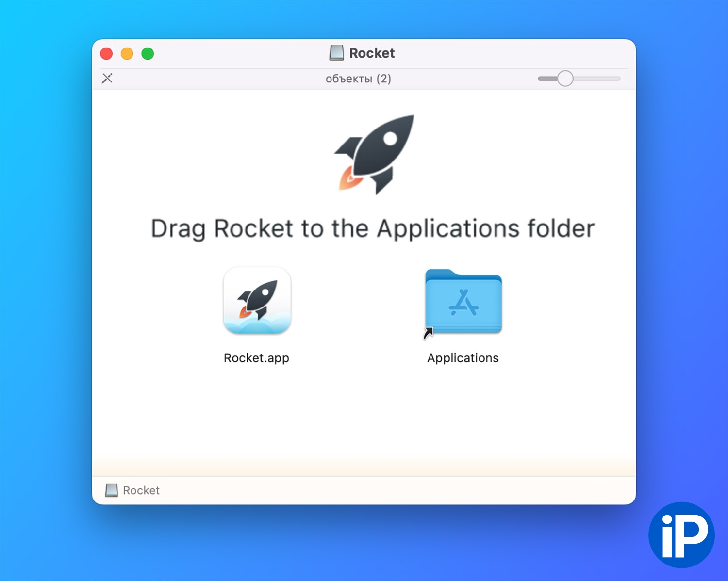The image size is (728, 581).
Task: Click the toolbar customize tools icon
Action: point(107,78)
